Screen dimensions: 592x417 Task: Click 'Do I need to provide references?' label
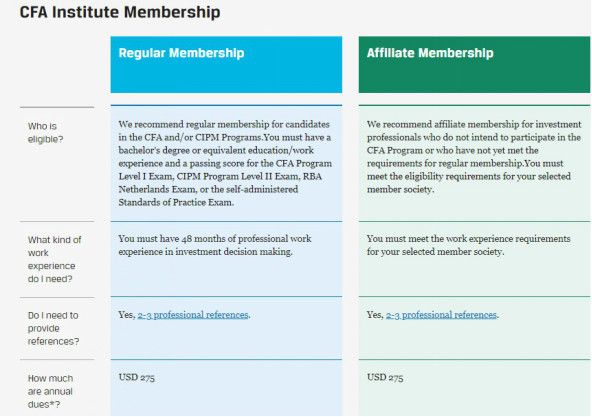pos(53,328)
